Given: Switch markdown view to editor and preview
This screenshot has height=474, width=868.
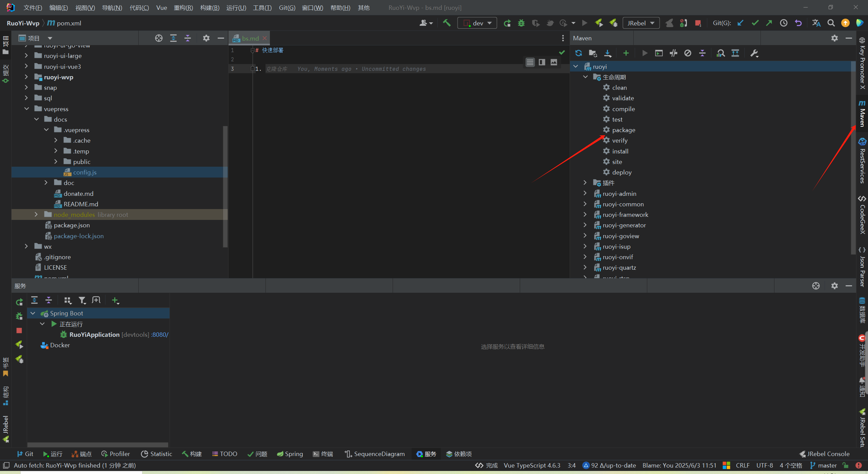Looking at the screenshot, I should [x=542, y=62].
